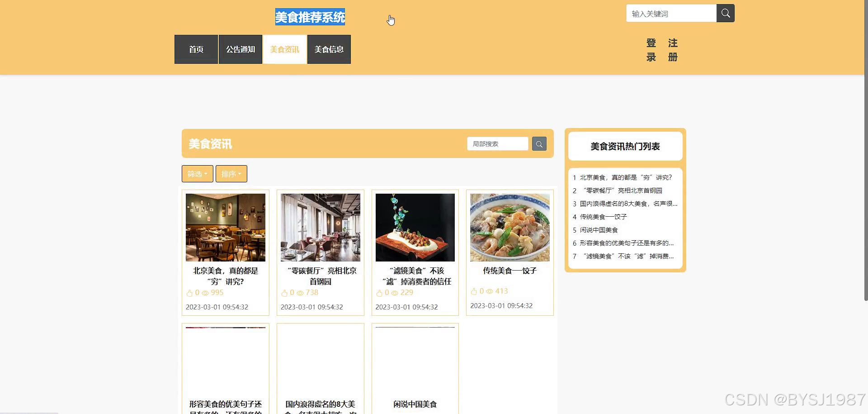Open hot list item 6 形容美食的优美句子
This screenshot has height=414, width=868.
point(627,243)
